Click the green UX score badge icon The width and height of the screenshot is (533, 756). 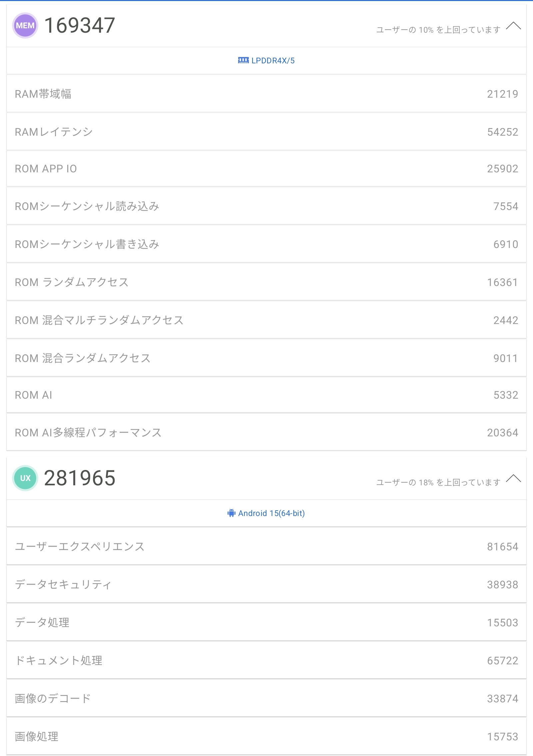pos(25,478)
